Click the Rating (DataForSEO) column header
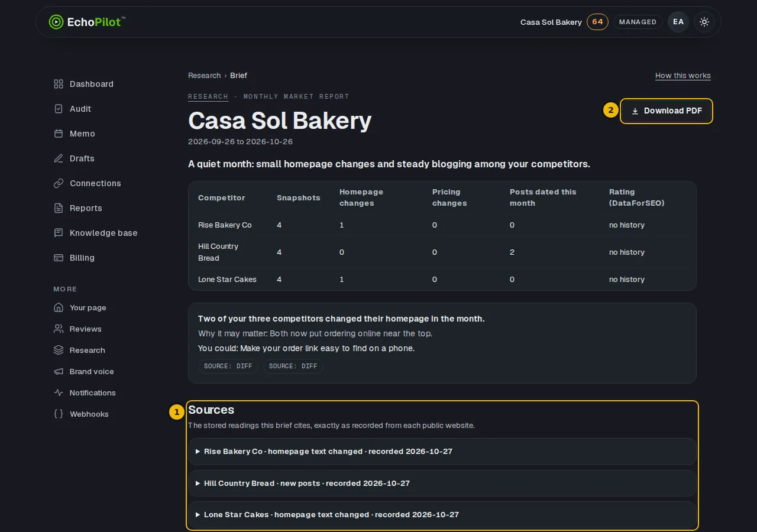Viewport: 757px width, 532px height. pos(637,197)
